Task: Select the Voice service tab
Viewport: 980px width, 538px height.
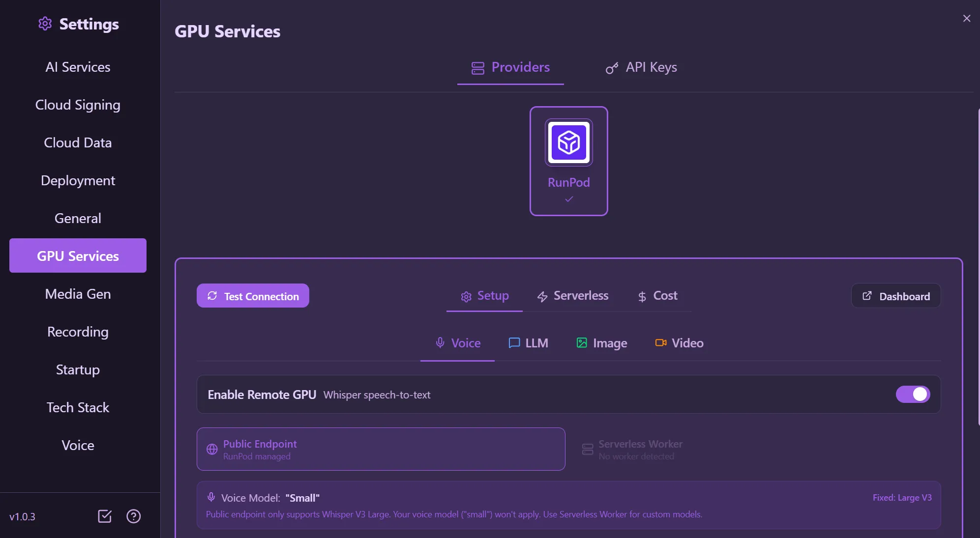Action: point(457,343)
